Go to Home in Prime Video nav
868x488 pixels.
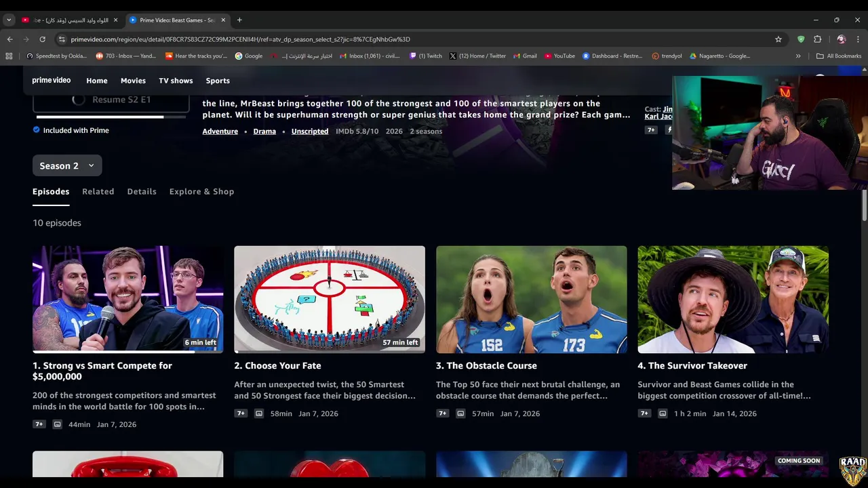(x=97, y=81)
